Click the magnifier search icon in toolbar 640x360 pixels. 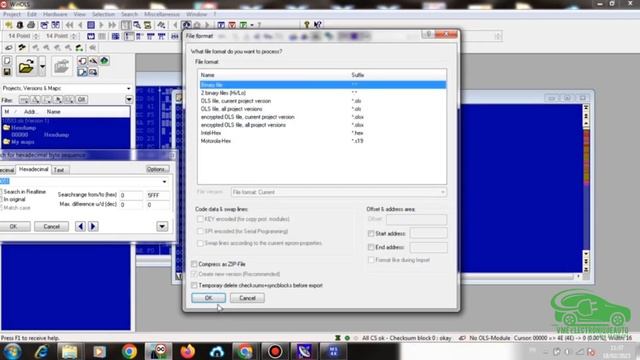pos(137,25)
